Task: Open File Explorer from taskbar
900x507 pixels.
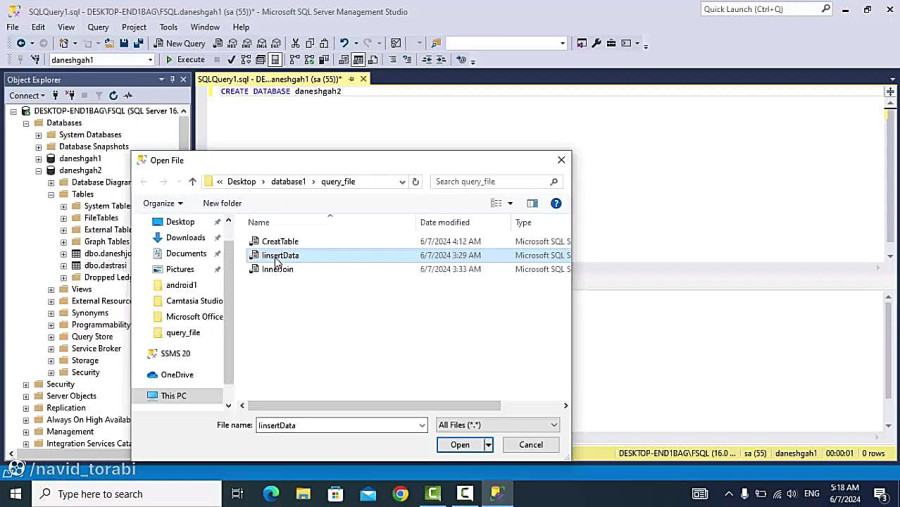Action: (303, 493)
